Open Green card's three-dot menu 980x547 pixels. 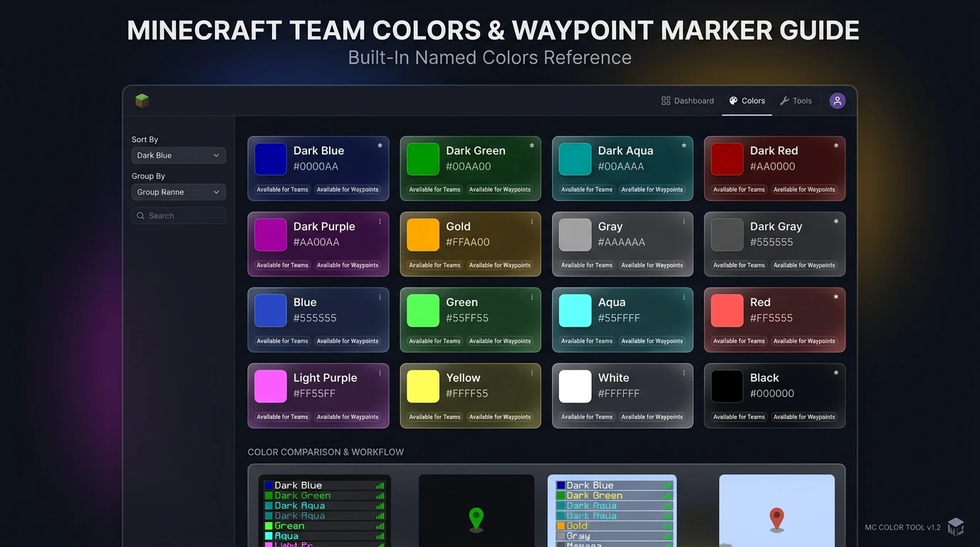coord(531,297)
